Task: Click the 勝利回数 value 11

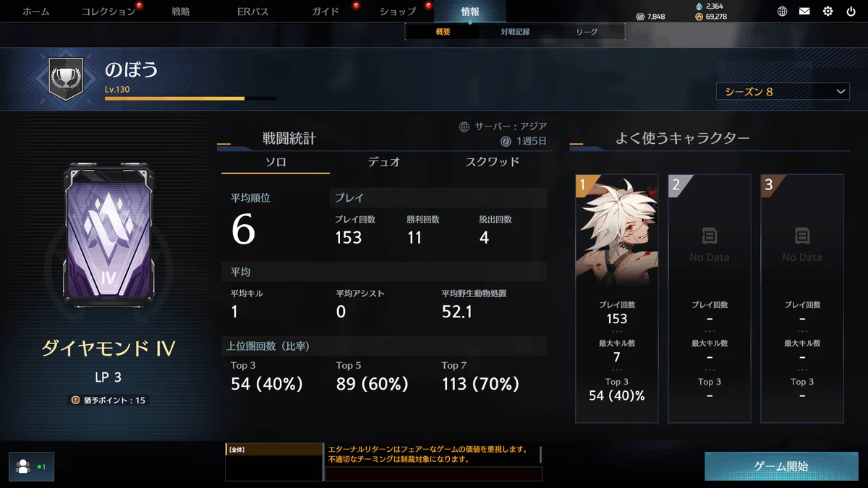Action: [414, 238]
